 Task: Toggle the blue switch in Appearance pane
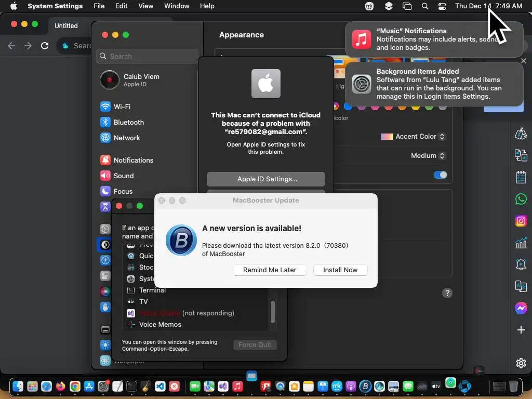click(x=441, y=175)
